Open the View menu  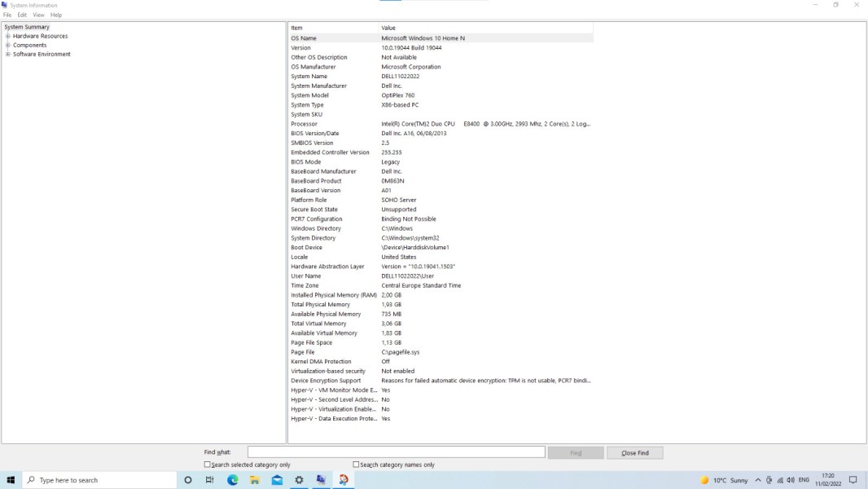click(x=37, y=14)
